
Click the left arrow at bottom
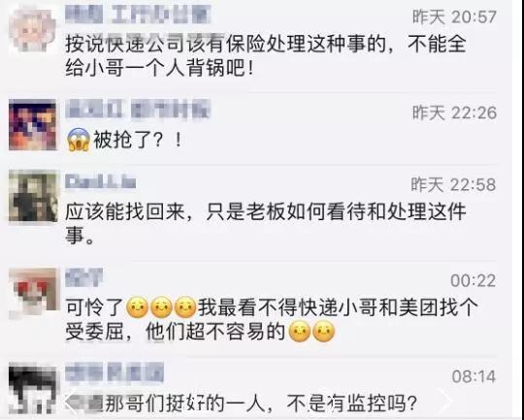pos(71,400)
